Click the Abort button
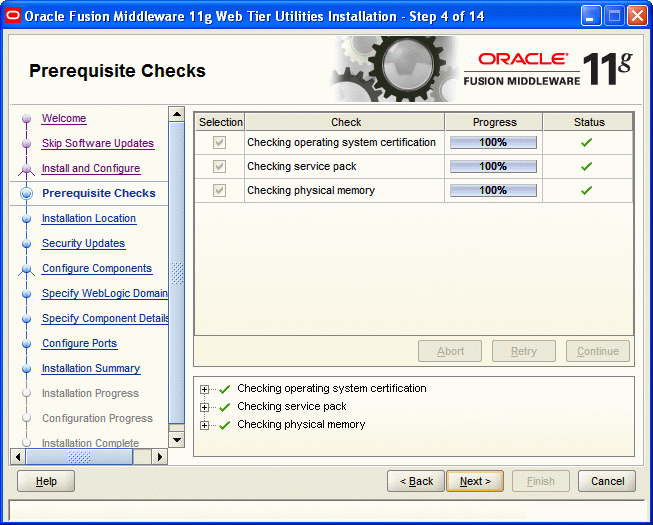This screenshot has height=525, width=653. pyautogui.click(x=450, y=351)
